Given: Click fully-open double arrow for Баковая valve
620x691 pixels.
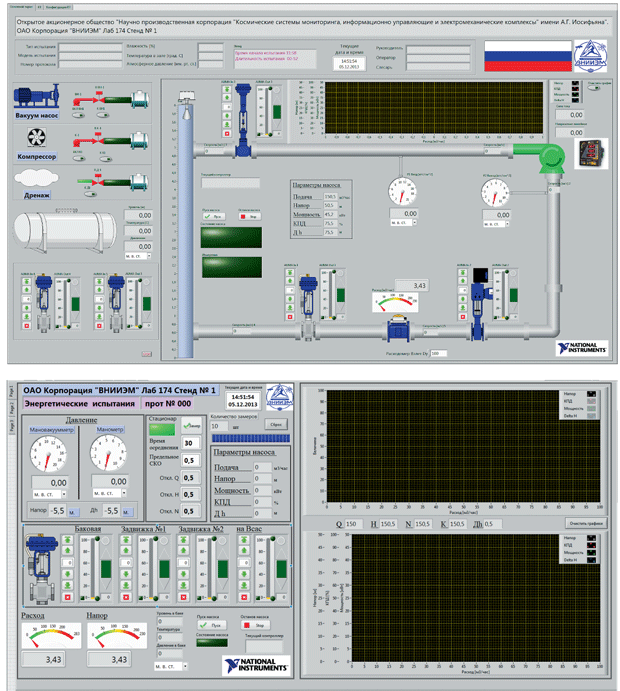Looking at the screenshot, I should pos(67,540).
